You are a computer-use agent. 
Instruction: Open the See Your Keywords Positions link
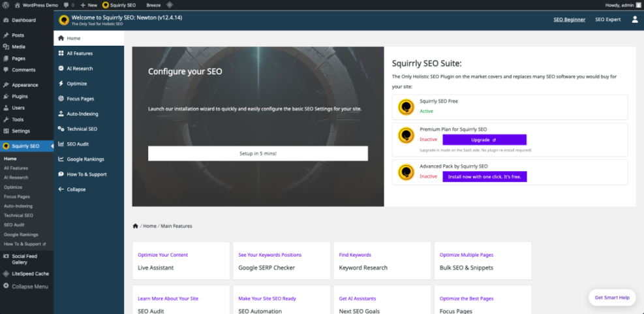point(270,255)
